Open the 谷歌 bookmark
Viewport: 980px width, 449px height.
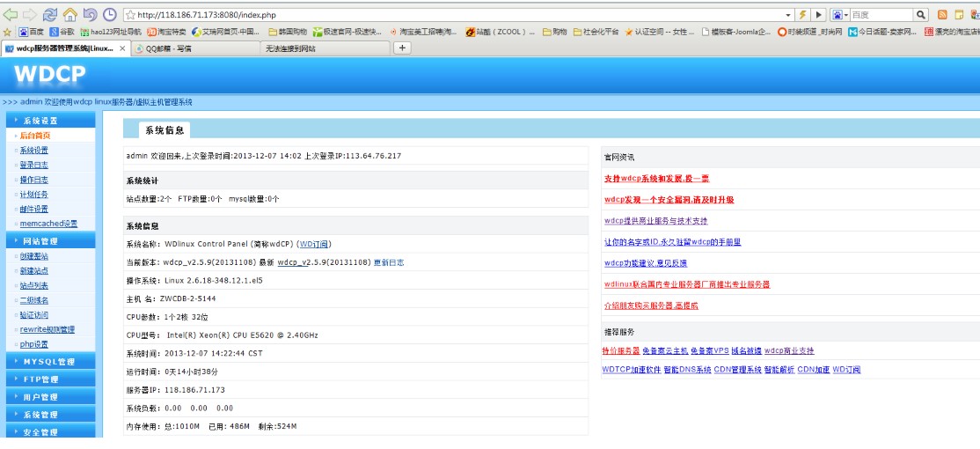62,32
